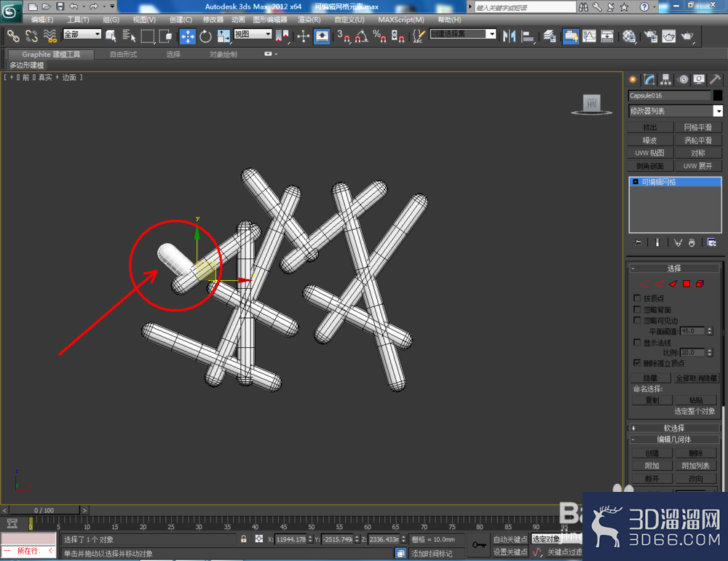Click 附加 button in edit geometry
728x561 pixels.
coord(652,466)
